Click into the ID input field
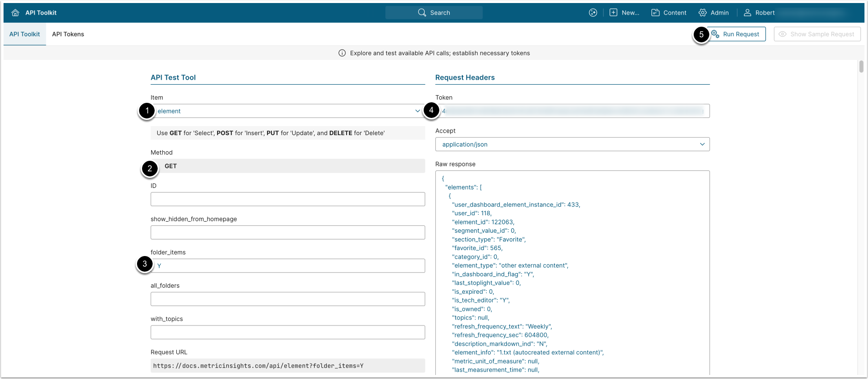The width and height of the screenshot is (868, 379). tap(288, 199)
